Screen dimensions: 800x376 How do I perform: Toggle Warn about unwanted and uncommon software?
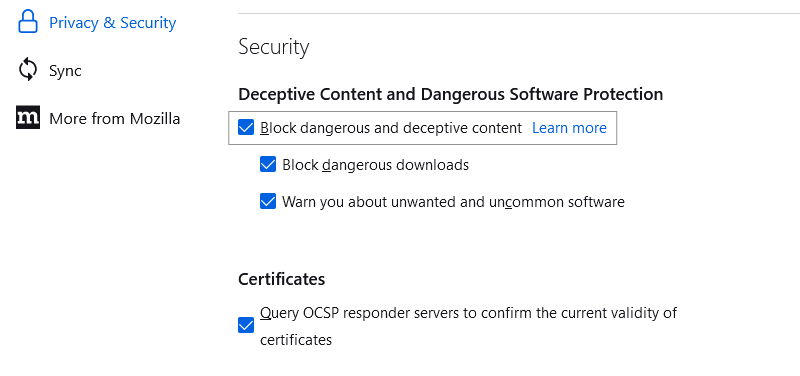coord(268,202)
